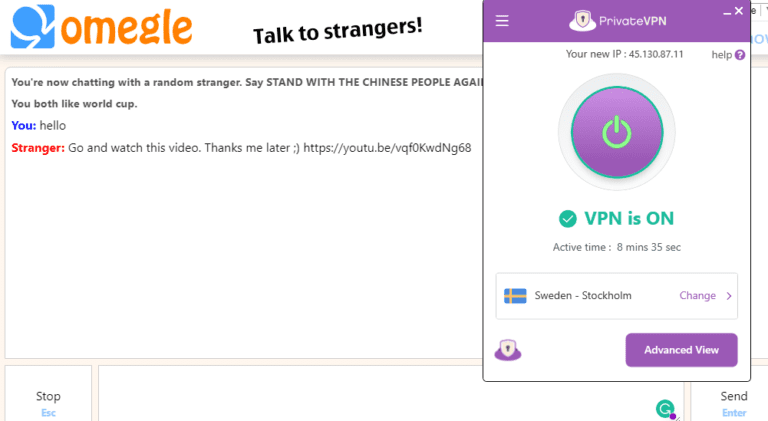Turn off VPN with the power button
This screenshot has height=421, width=768.
point(616,132)
